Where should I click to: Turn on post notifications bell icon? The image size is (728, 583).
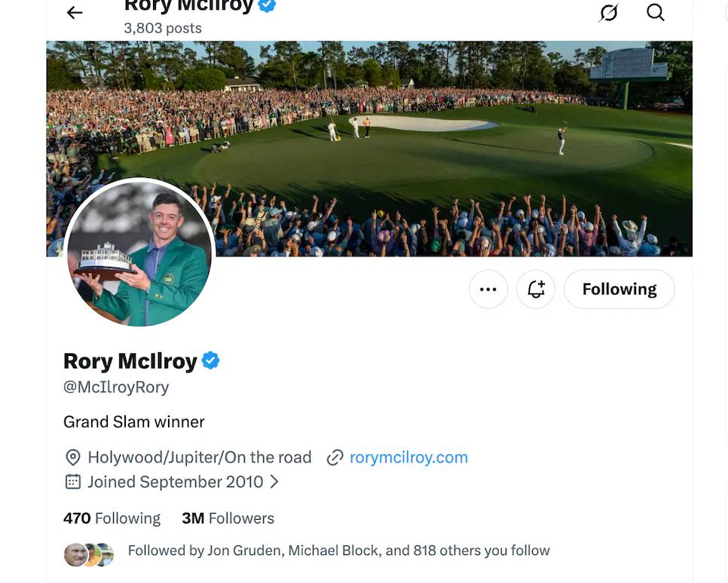tap(536, 289)
